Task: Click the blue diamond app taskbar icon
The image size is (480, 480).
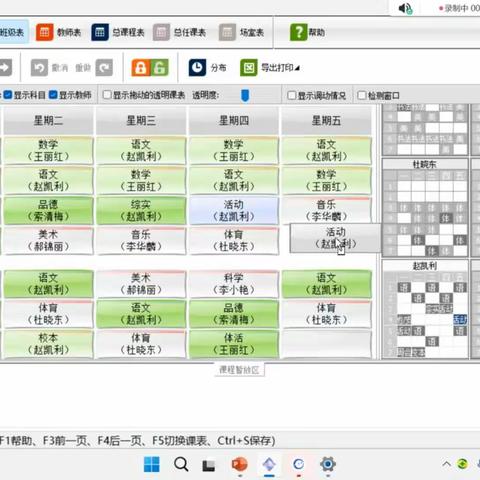Action: pyautogui.click(x=269, y=464)
